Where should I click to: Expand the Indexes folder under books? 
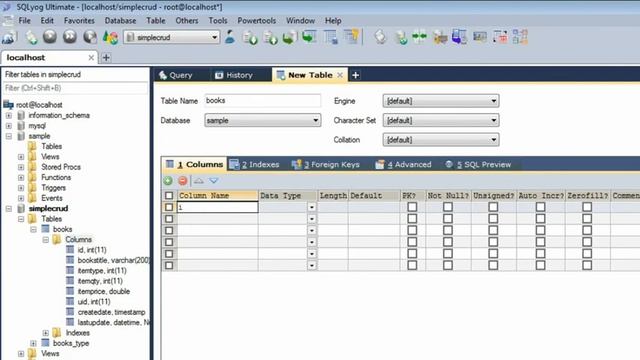pyautogui.click(x=46, y=333)
